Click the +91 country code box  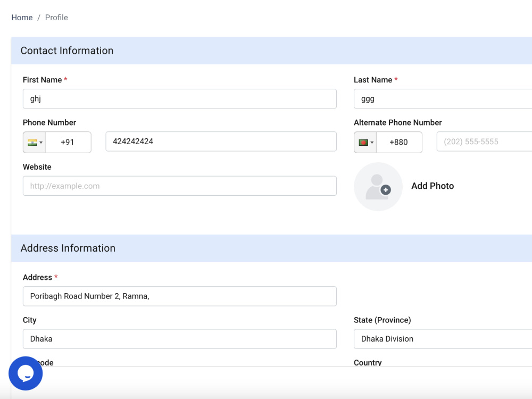coord(68,142)
